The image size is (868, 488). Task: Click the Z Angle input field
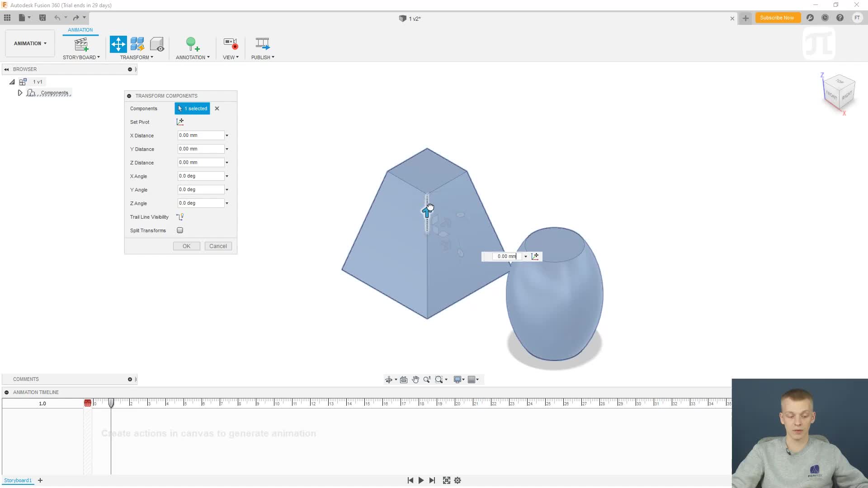[201, 203]
